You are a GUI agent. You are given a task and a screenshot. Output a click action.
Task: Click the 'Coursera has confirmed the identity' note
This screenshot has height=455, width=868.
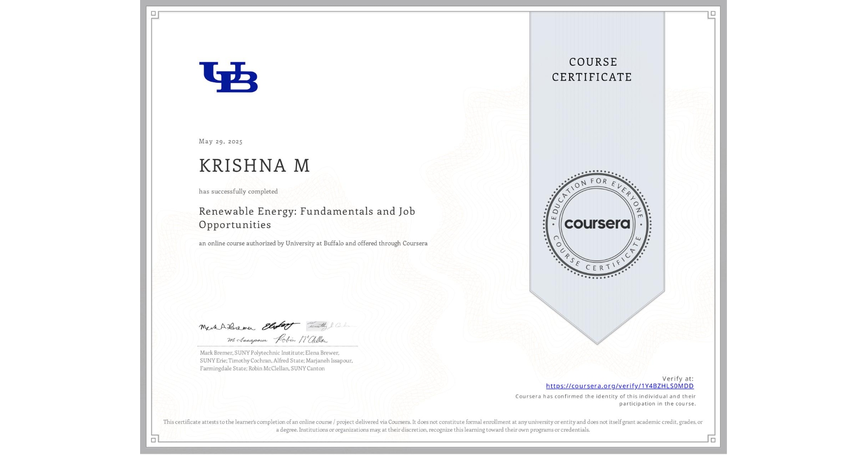tap(605, 400)
